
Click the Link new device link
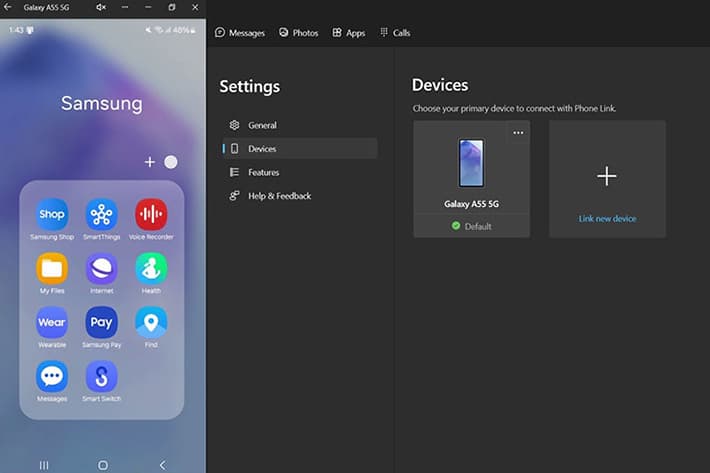click(607, 219)
